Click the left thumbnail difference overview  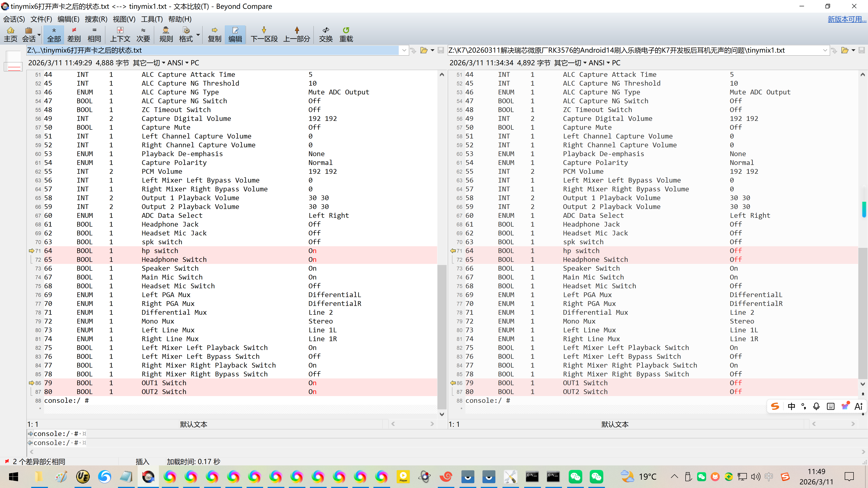tap(13, 61)
